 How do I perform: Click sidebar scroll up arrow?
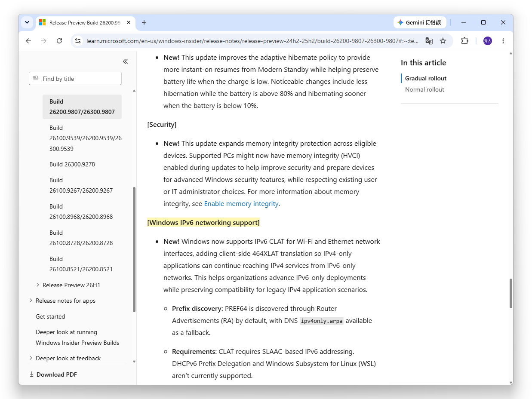(134, 91)
